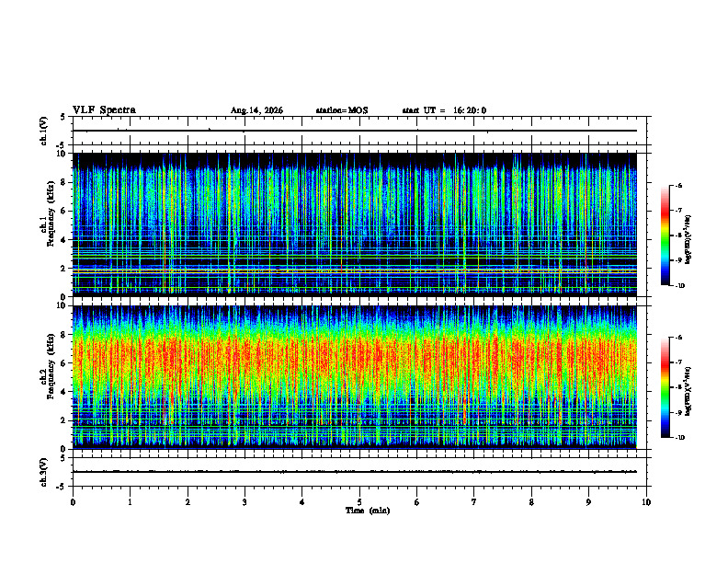Click inside the ch.1 voltage waveform panel
Screen dimensions: 728x563
click(359, 131)
